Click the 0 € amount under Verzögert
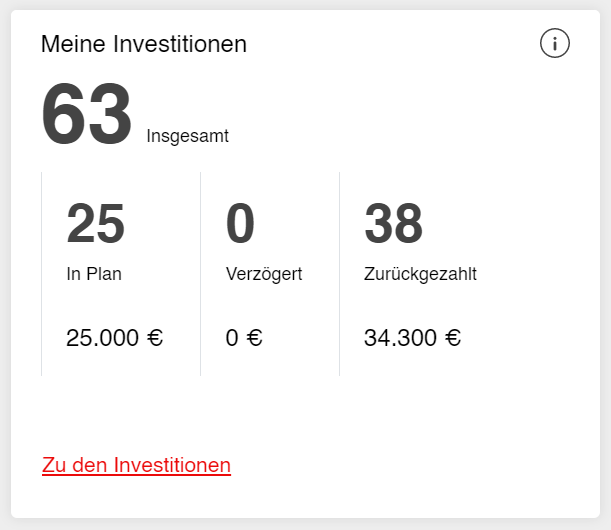Image resolution: width=611 pixels, height=530 pixels. 243,338
